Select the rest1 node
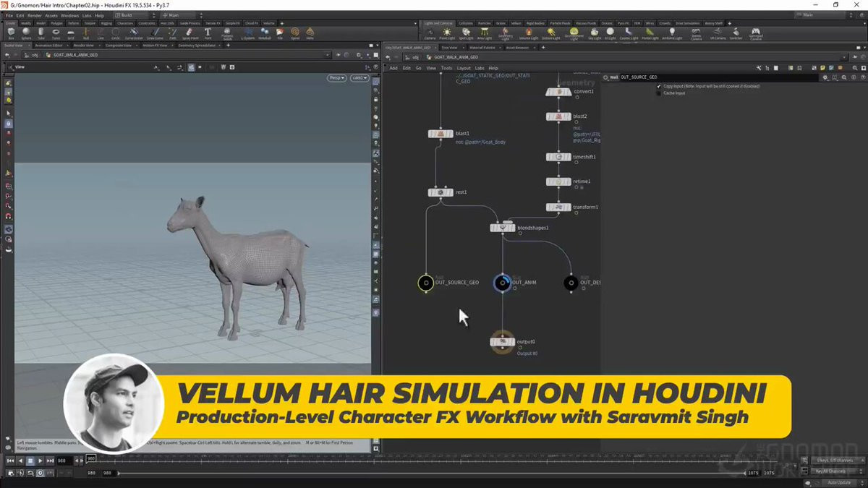This screenshot has height=488, width=868. [x=441, y=192]
